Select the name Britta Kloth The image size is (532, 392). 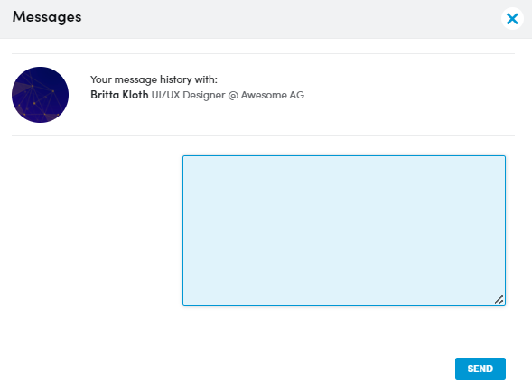119,95
